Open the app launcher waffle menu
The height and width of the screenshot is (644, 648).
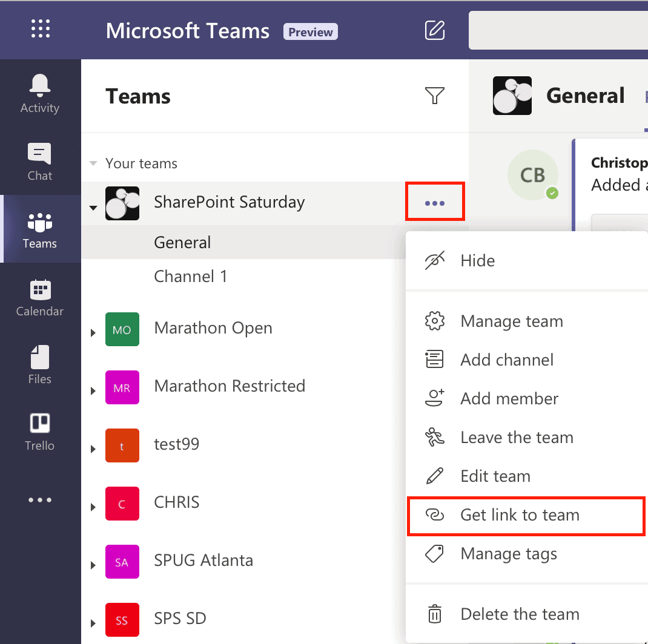(x=40, y=28)
